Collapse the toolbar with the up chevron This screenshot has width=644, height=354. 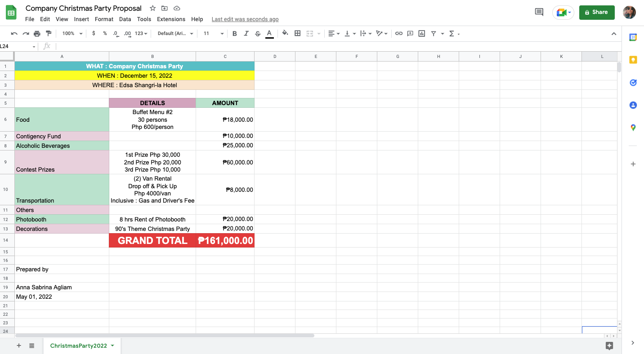pyautogui.click(x=614, y=34)
